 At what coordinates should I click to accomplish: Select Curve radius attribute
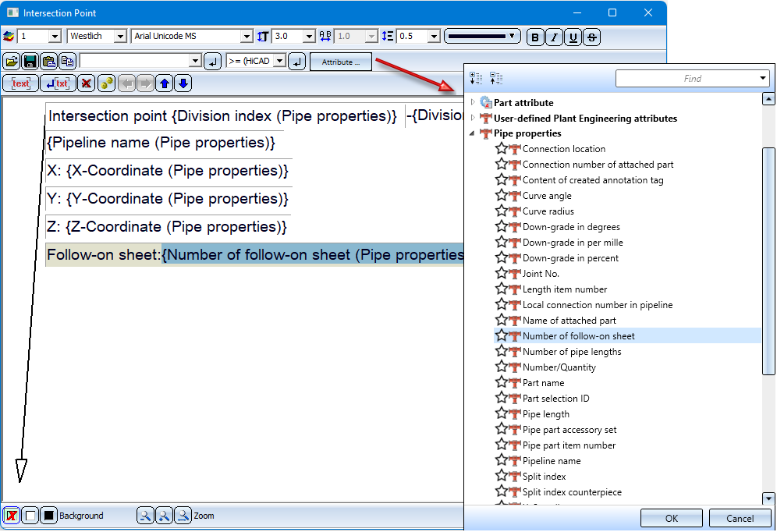(548, 211)
